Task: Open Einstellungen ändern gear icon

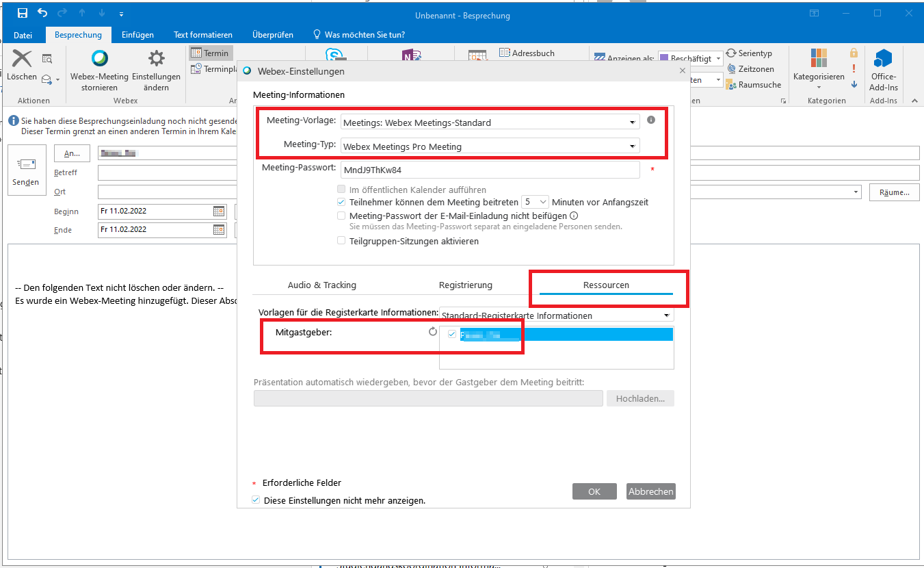Action: point(156,70)
